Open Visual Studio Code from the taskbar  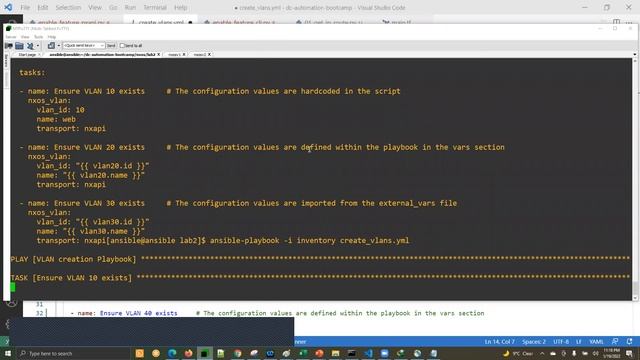click(x=368, y=353)
